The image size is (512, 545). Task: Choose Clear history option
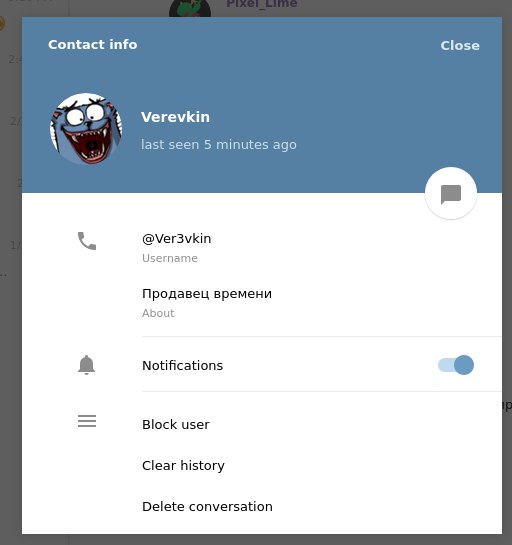pyautogui.click(x=183, y=465)
